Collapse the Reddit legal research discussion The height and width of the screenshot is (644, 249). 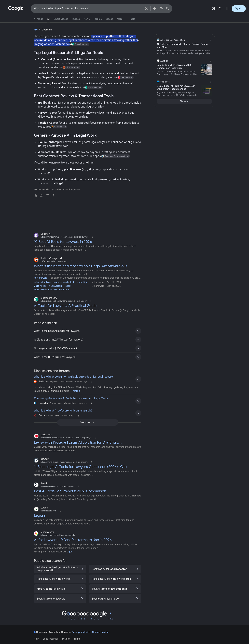pos(138,379)
